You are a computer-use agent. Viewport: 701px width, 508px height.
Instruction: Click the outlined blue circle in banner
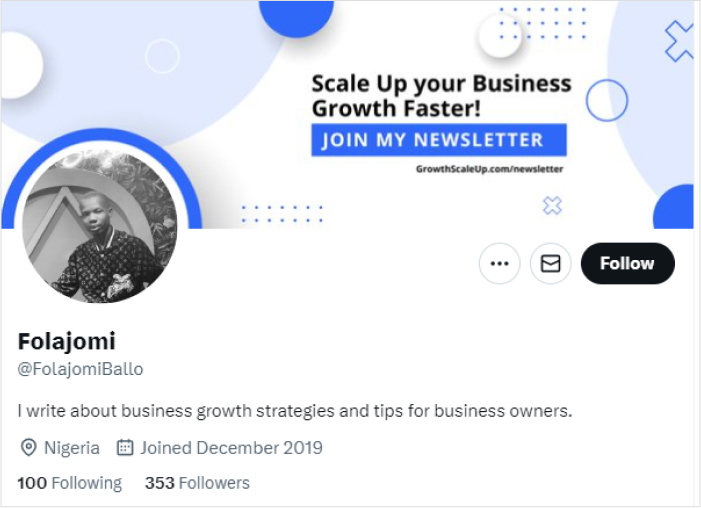(x=607, y=100)
